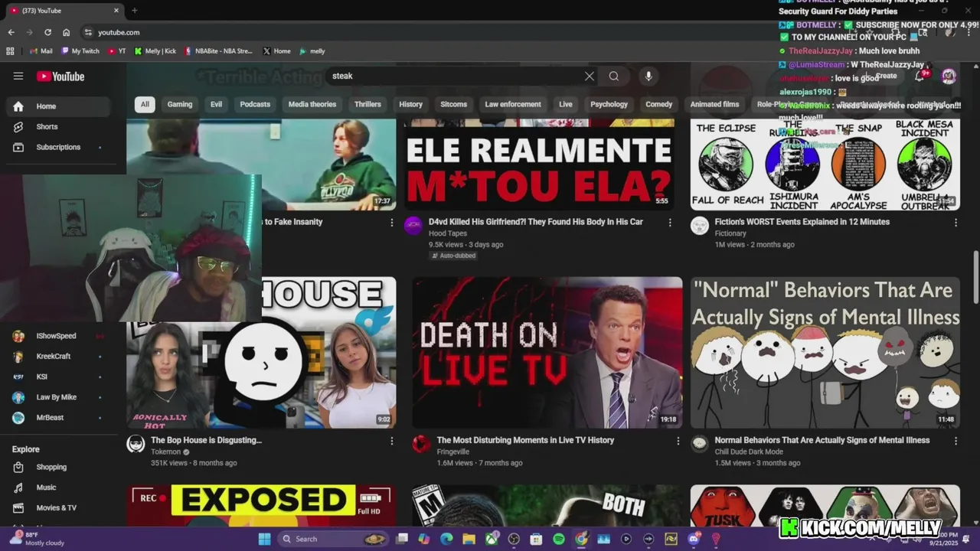Click the YouTube logo
The width and height of the screenshot is (980, 551).
60,76
